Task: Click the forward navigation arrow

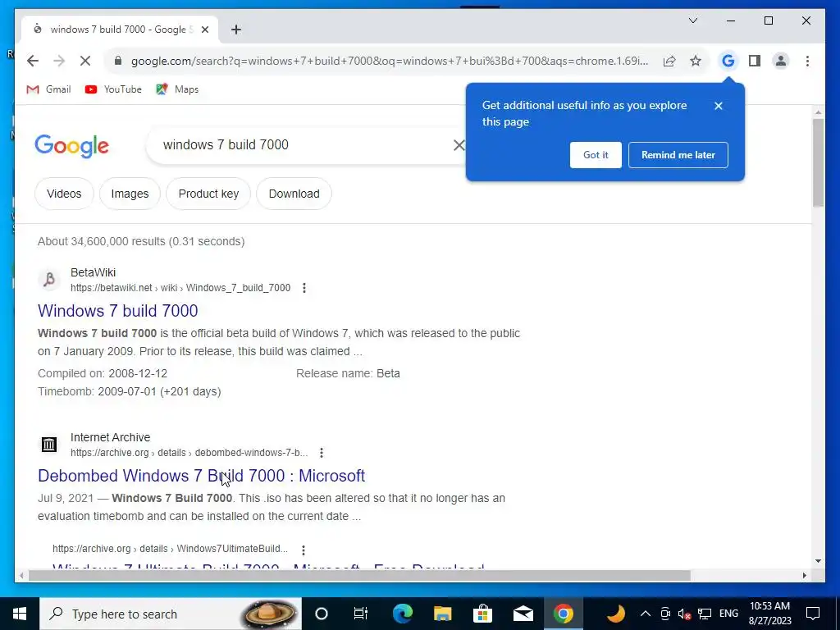Action: point(59,61)
